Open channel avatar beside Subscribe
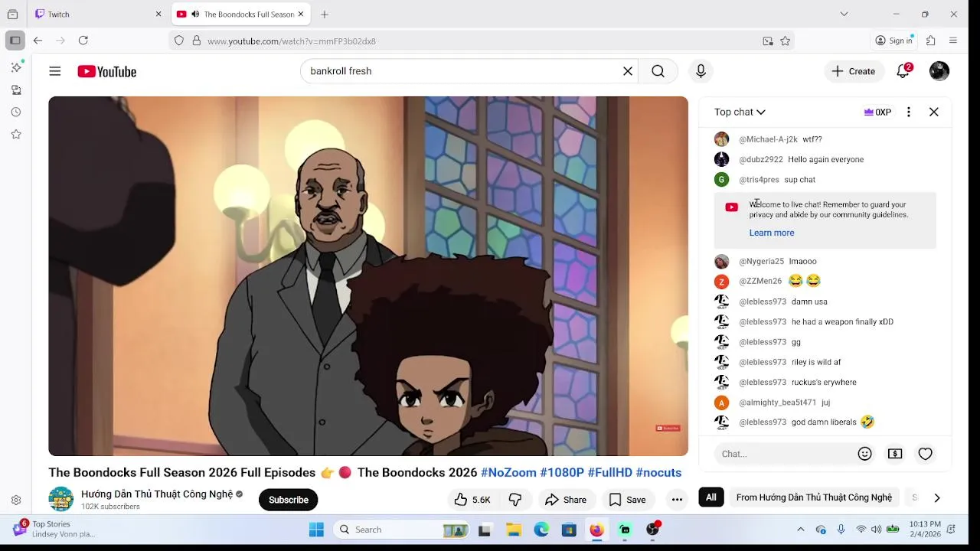Image resolution: width=980 pixels, height=551 pixels. pyautogui.click(x=61, y=499)
